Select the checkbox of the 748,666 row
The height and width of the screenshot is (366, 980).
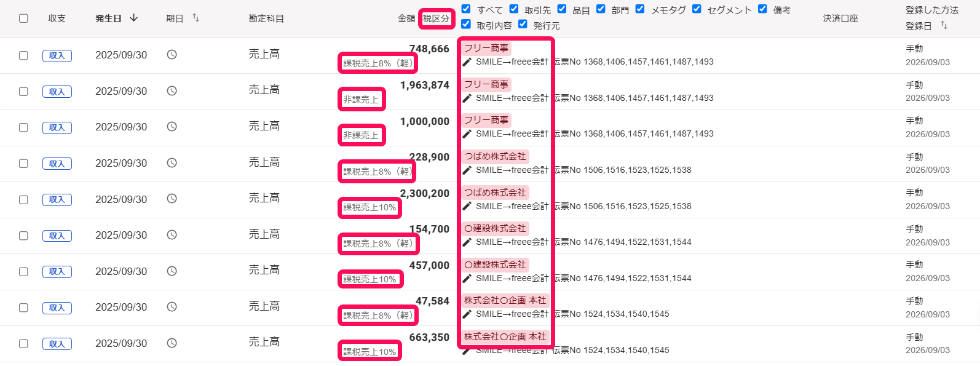pyautogui.click(x=23, y=55)
